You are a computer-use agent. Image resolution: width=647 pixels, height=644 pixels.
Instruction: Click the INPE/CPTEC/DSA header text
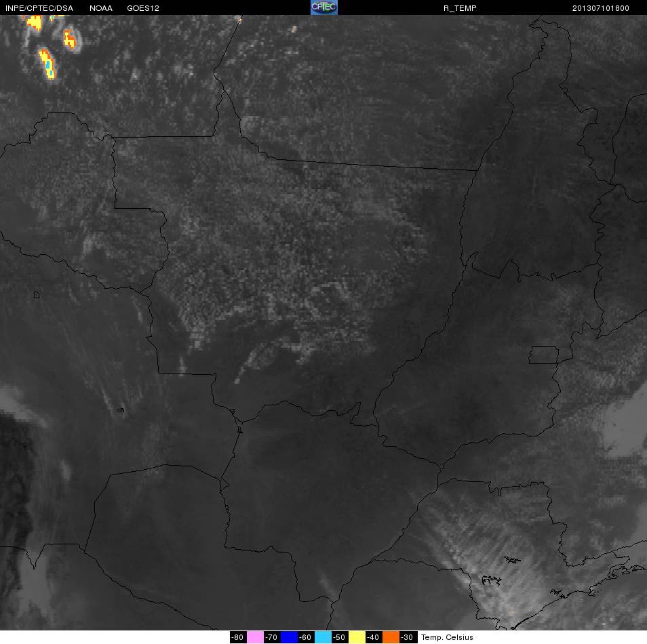[39, 8]
